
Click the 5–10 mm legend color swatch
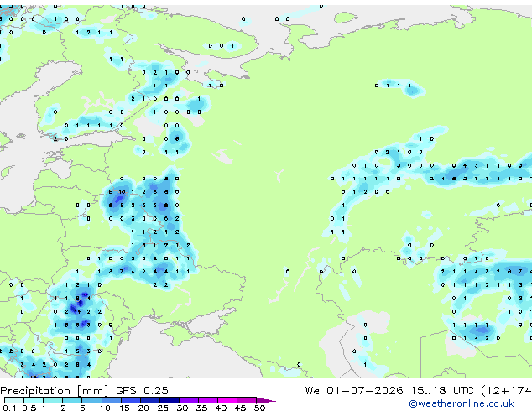[x=91, y=400]
